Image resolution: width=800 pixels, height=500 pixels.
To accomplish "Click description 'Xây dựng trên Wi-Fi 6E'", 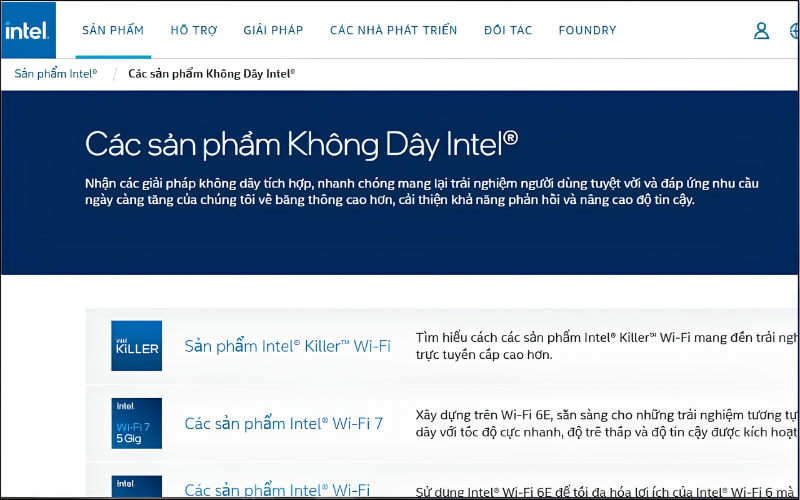I will pos(607,423).
